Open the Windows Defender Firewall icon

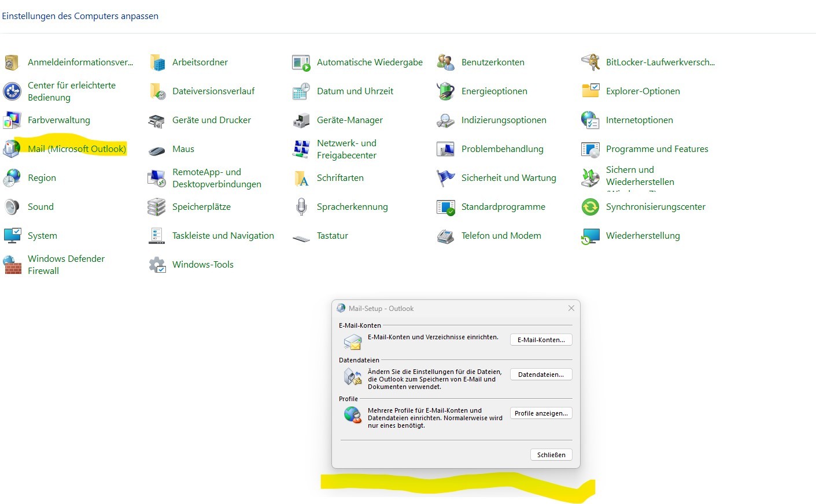click(x=12, y=265)
